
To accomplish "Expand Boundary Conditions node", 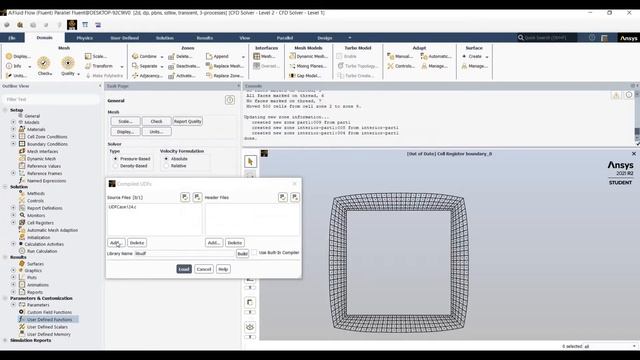I will 13,144.
